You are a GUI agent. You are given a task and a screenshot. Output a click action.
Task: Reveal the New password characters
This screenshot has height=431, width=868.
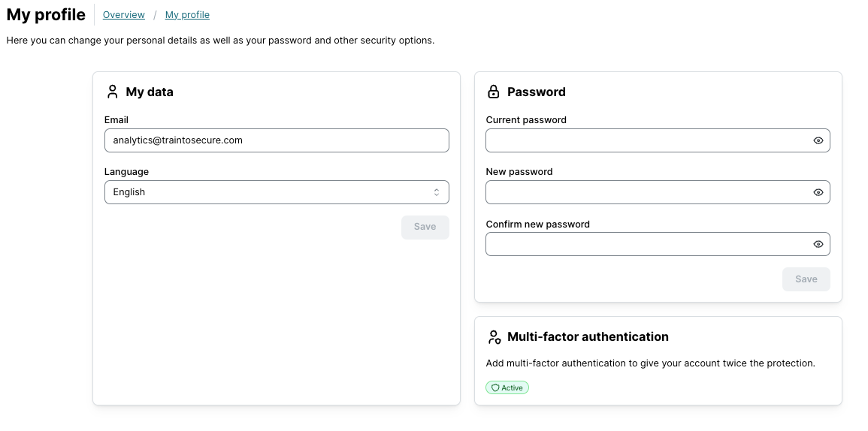point(818,192)
